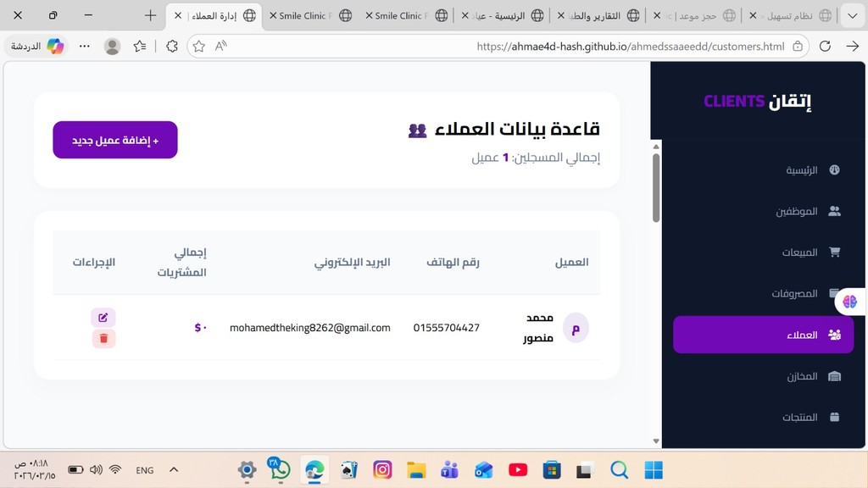Click the scrollbar up arrow
868x488 pixels.
pyautogui.click(x=656, y=147)
